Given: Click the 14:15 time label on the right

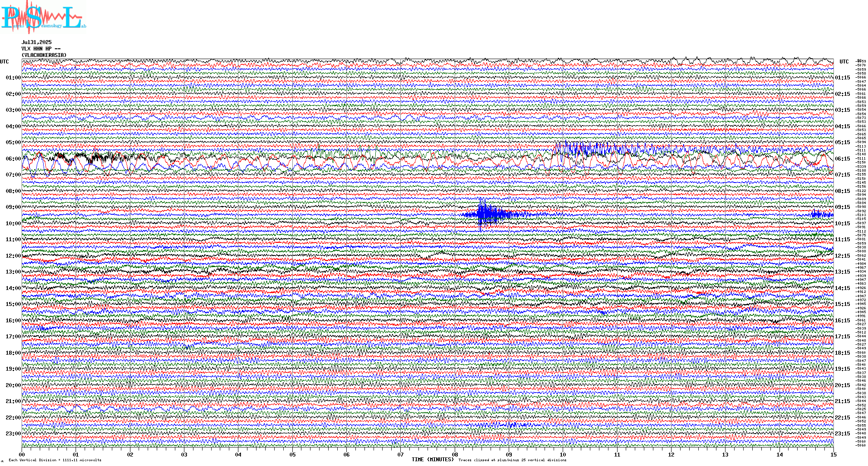Looking at the screenshot, I should pyautogui.click(x=843, y=288).
